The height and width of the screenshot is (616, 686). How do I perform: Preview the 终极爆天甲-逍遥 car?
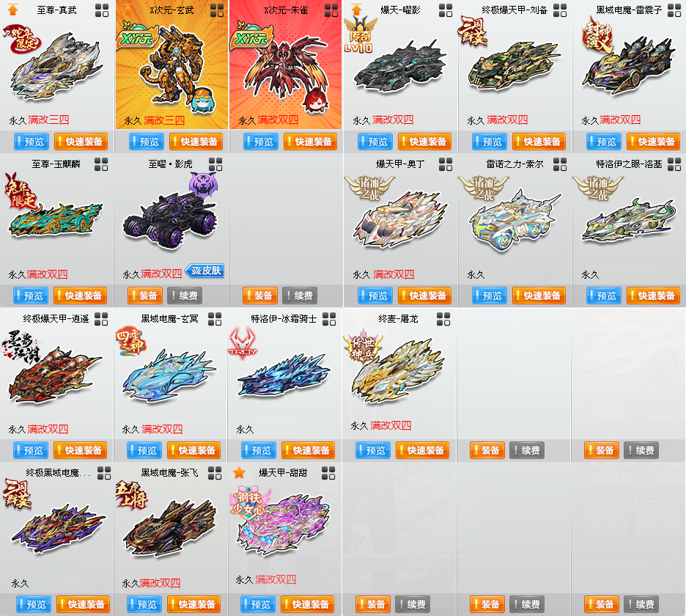(x=31, y=450)
